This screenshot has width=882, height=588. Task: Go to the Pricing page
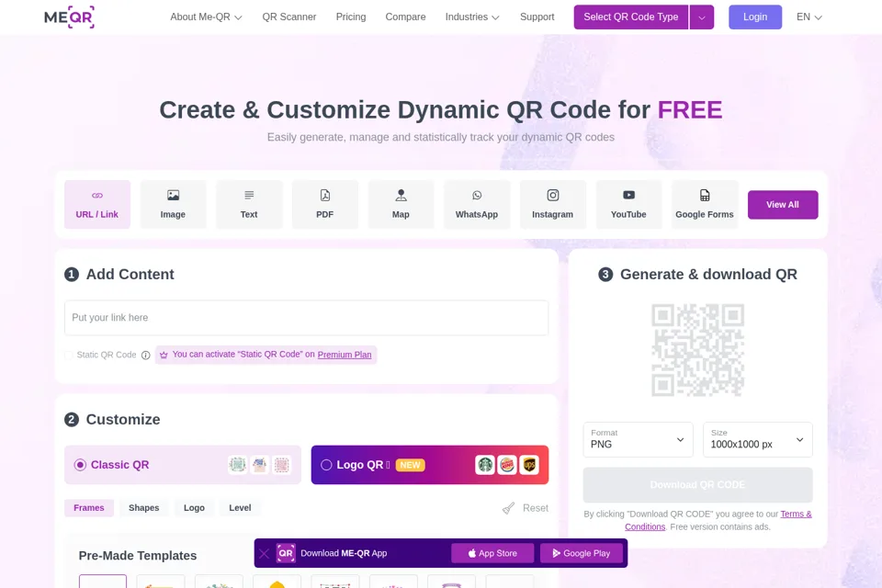[351, 17]
